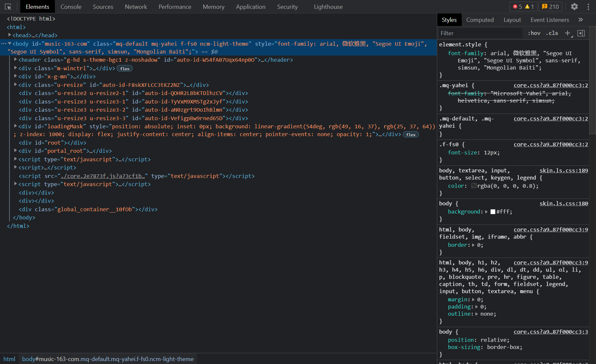Toggle the .cls class editor
Viewport: 596px width, 364px height.
[x=552, y=33]
